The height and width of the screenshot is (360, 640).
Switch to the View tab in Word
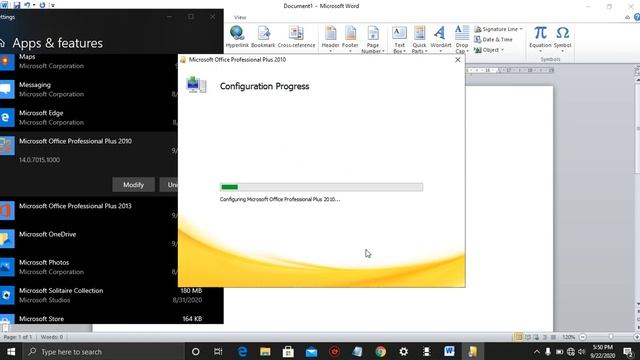pyautogui.click(x=240, y=17)
